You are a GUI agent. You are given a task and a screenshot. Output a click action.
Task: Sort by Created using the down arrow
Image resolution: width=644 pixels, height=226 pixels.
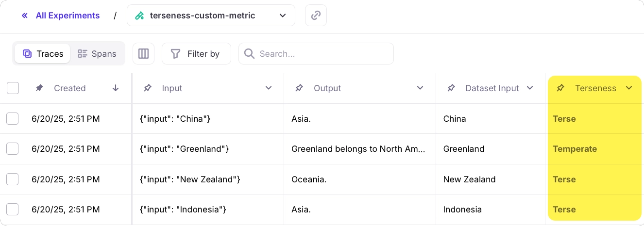point(116,88)
